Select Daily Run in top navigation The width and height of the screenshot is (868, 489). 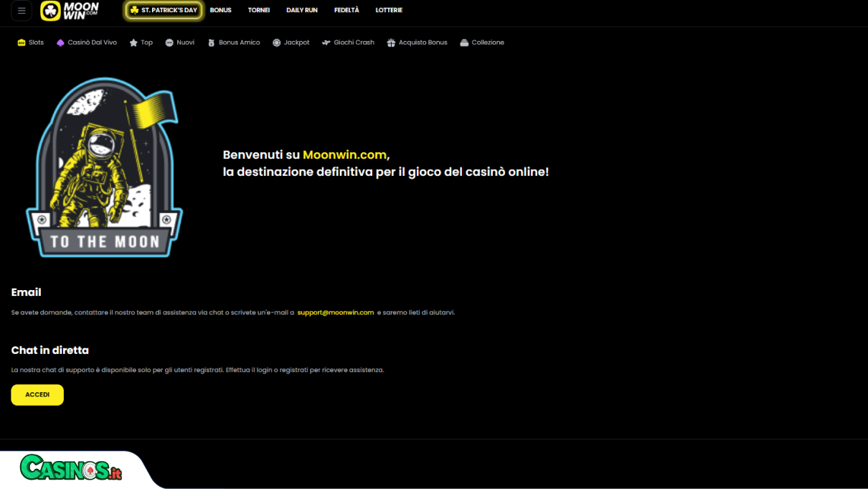pos(302,11)
